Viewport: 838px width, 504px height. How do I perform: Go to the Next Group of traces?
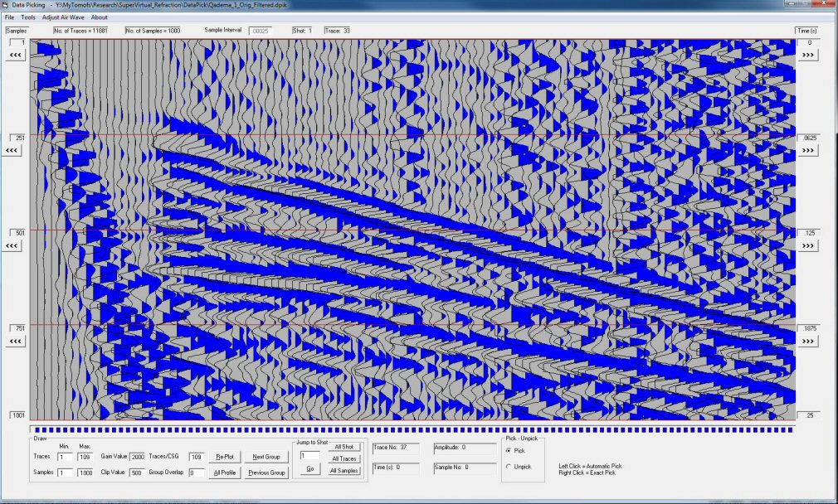(266, 457)
